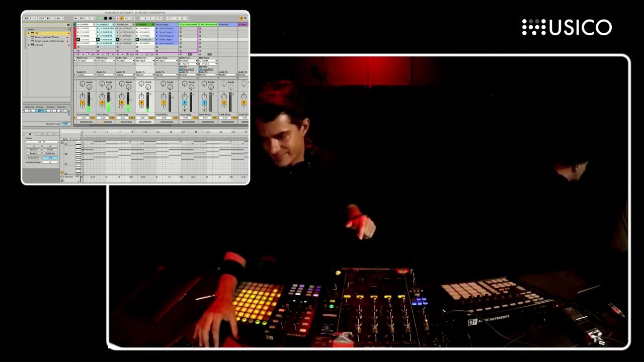This screenshot has width=644, height=362.
Task: Select the Vocal Chops track header
Action: pyautogui.click(x=167, y=24)
